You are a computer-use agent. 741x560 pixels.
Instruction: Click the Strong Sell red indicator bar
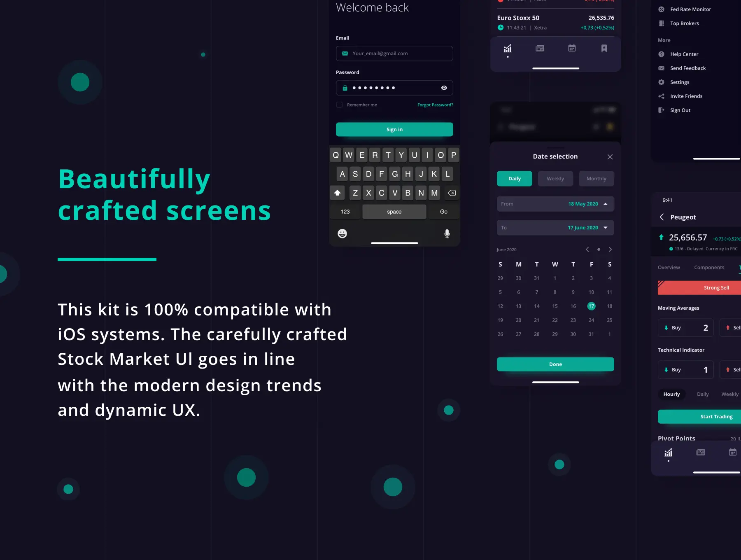(x=699, y=288)
